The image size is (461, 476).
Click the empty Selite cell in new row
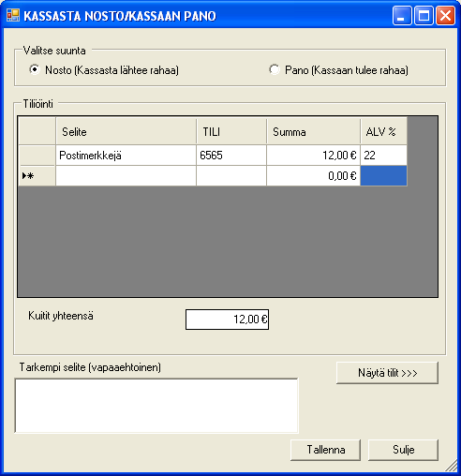point(126,176)
